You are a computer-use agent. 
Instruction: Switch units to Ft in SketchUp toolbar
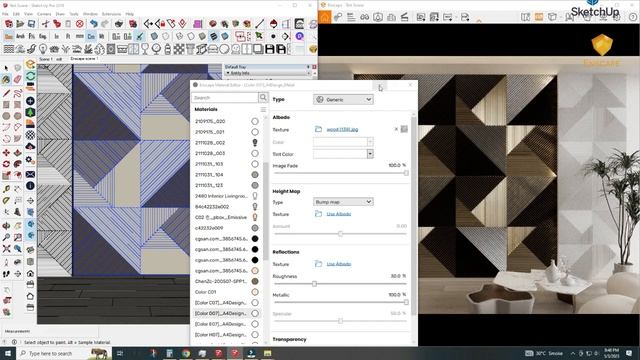(68, 36)
